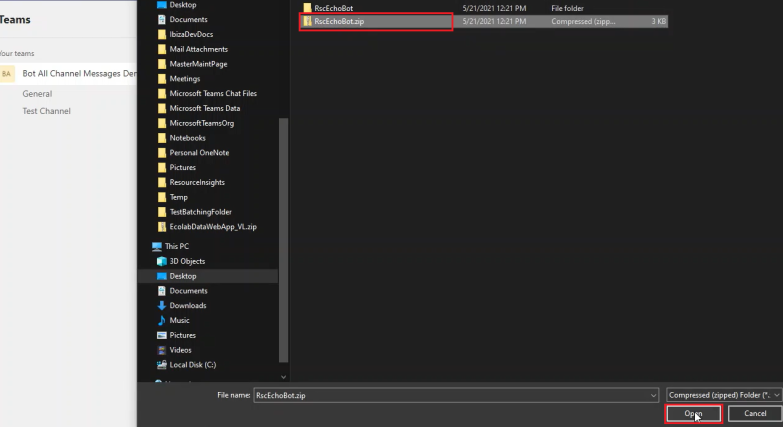The width and height of the screenshot is (783, 427).
Task: Click the EcolabDataWebApp_VL.zip archive icon
Action: 161,227
